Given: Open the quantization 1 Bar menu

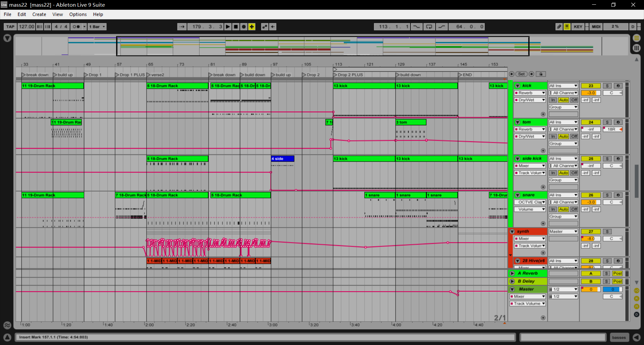Looking at the screenshot, I should click(x=97, y=27).
